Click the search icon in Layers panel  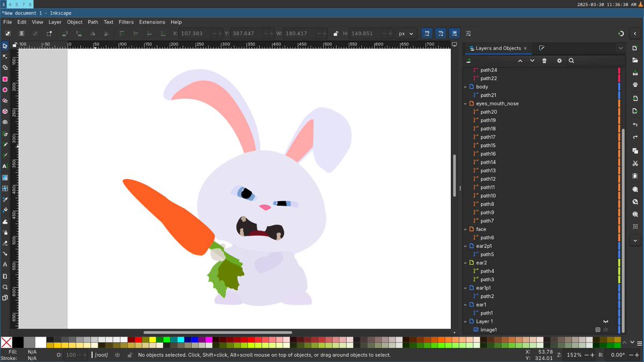[x=572, y=61]
